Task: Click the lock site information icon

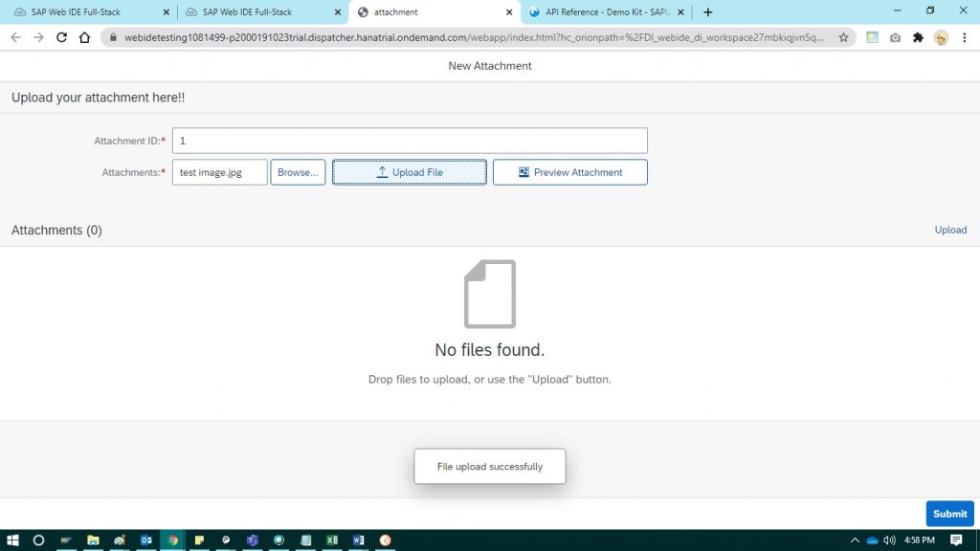Action: 113,37
